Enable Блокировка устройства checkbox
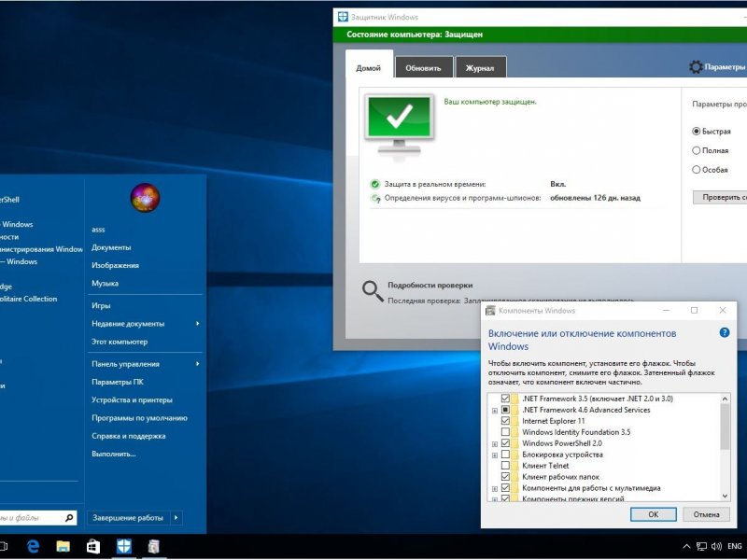This screenshot has height=560, width=747. pyautogui.click(x=505, y=455)
